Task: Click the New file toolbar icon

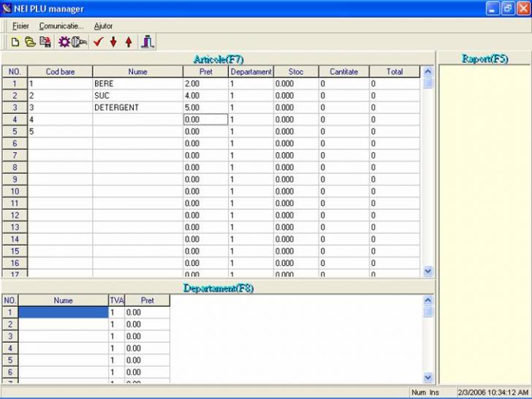Action: click(15, 42)
